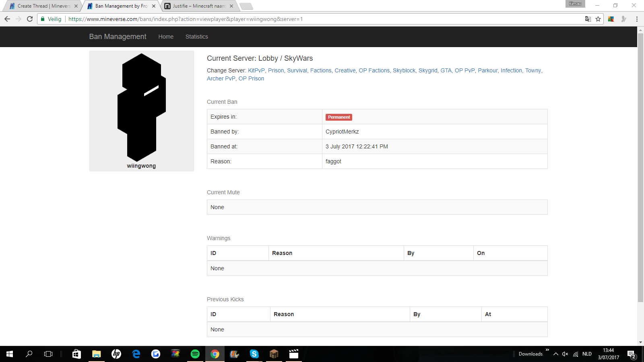The height and width of the screenshot is (362, 644).
Task: Change server to Skyblock
Action: point(404,70)
